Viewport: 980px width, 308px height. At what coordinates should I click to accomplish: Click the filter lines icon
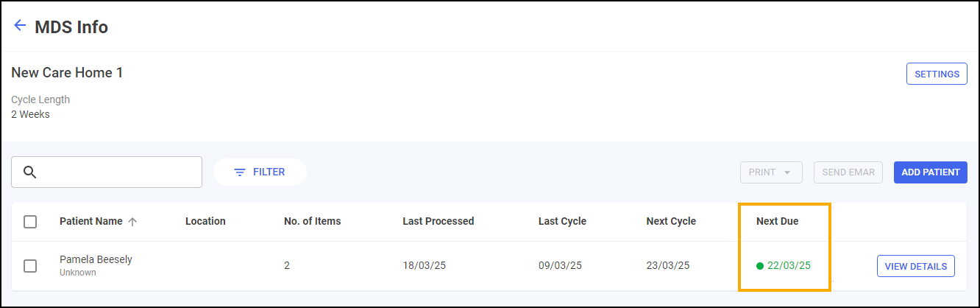(x=240, y=172)
